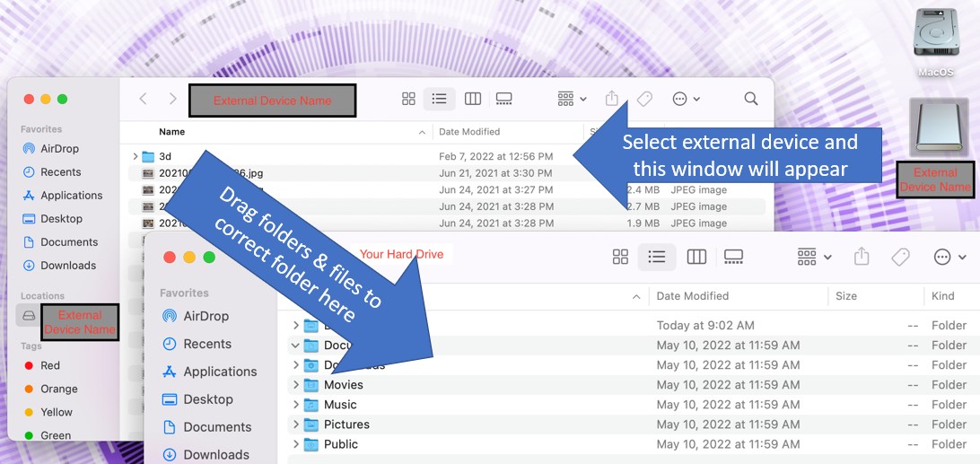Select list view in back Finder window
The image size is (980, 464).
(439, 99)
